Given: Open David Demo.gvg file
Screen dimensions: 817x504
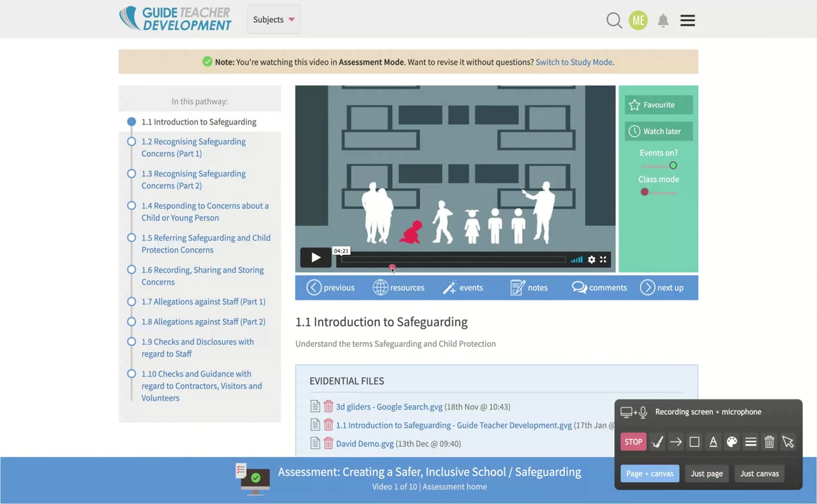Looking at the screenshot, I should pyautogui.click(x=364, y=443).
